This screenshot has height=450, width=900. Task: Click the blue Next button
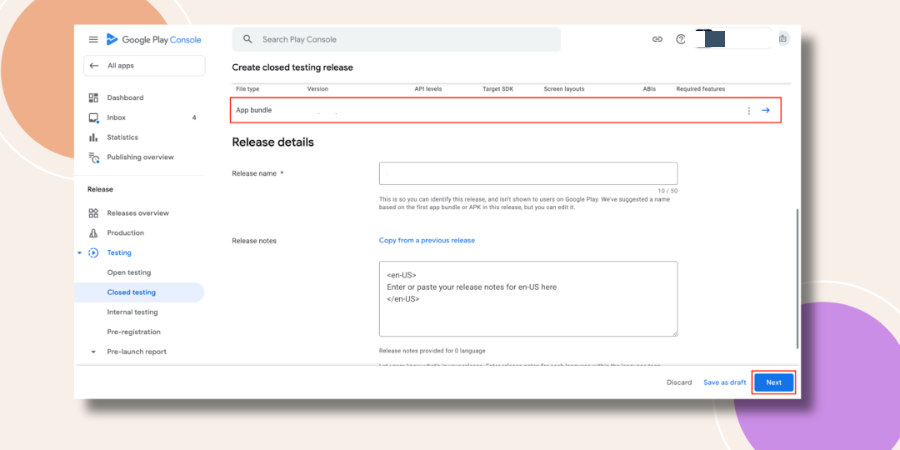774,382
